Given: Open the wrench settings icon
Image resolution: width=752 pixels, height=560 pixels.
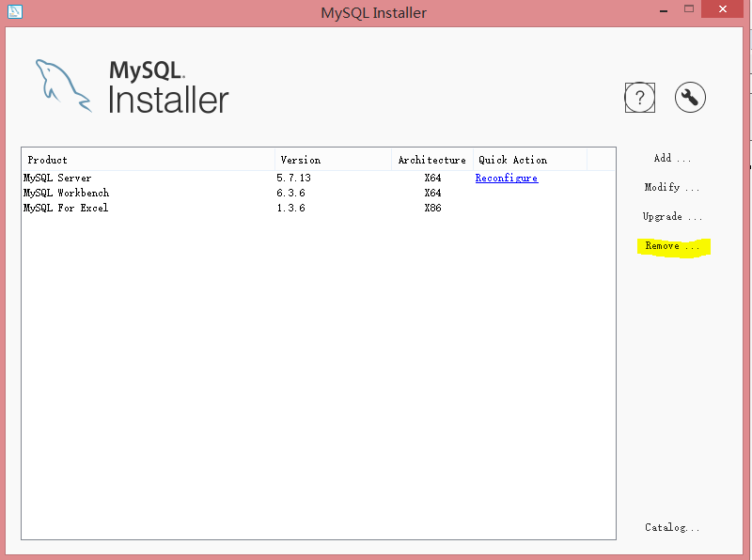Looking at the screenshot, I should click(690, 98).
